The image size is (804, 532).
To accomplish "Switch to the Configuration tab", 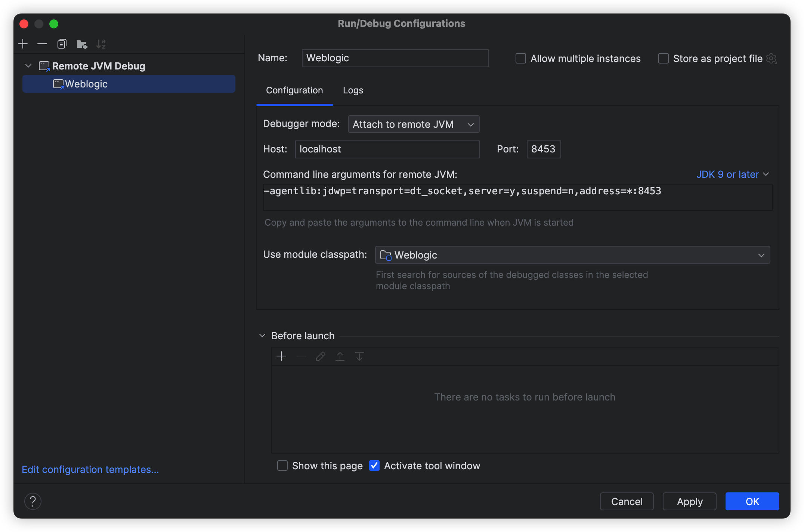I will point(294,90).
